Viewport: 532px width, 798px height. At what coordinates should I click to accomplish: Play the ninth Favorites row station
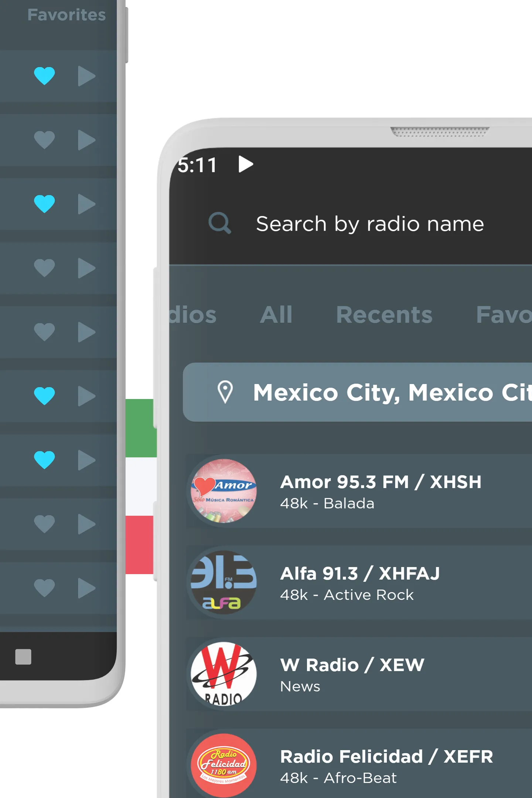(x=87, y=588)
